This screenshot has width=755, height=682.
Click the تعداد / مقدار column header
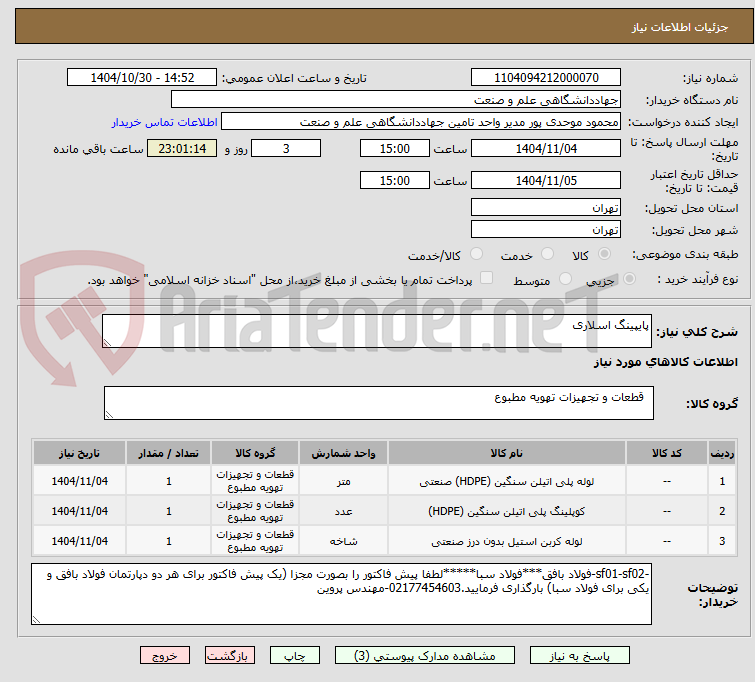[x=169, y=453]
